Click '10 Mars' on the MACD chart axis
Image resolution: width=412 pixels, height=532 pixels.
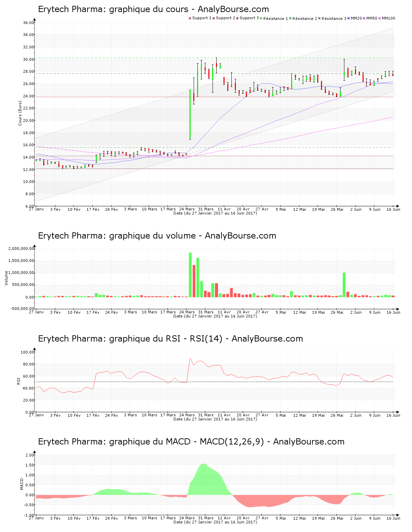coord(149,518)
